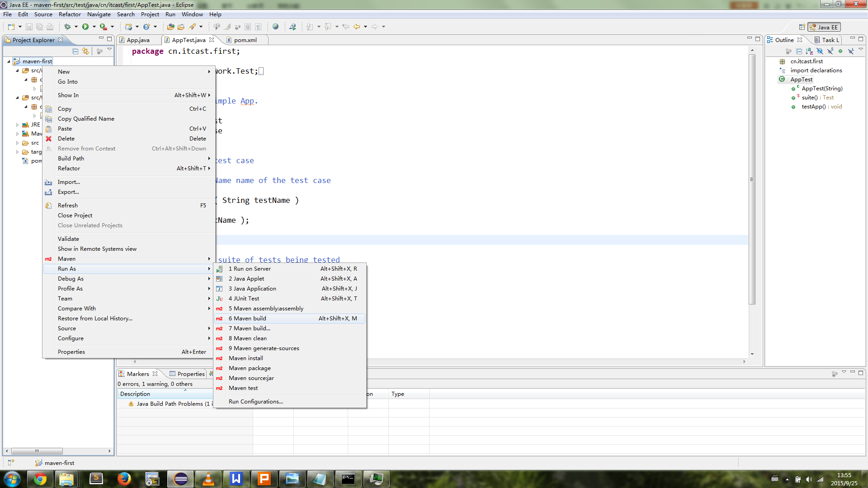Click the green Run toolbar button
Viewport: 868px width, 488px height.
tap(85, 27)
